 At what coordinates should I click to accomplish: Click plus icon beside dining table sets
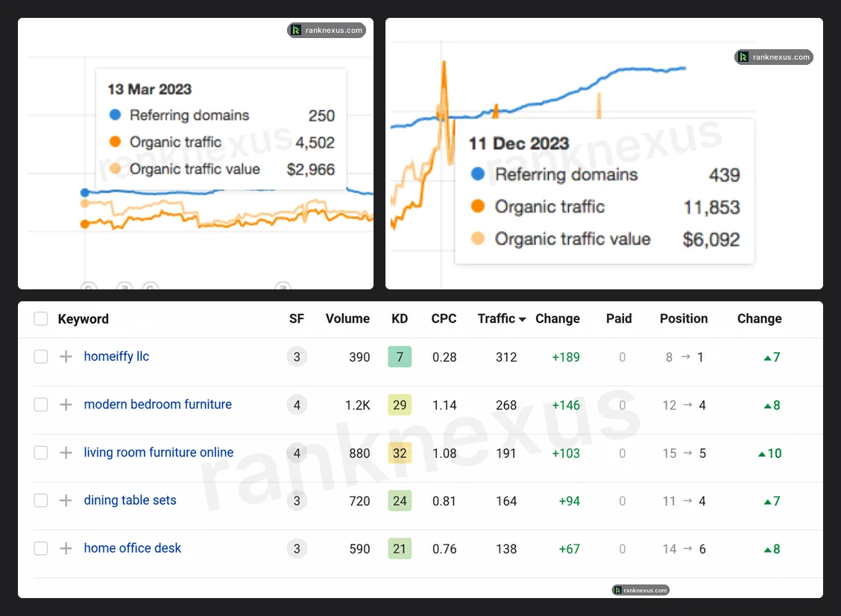point(66,500)
